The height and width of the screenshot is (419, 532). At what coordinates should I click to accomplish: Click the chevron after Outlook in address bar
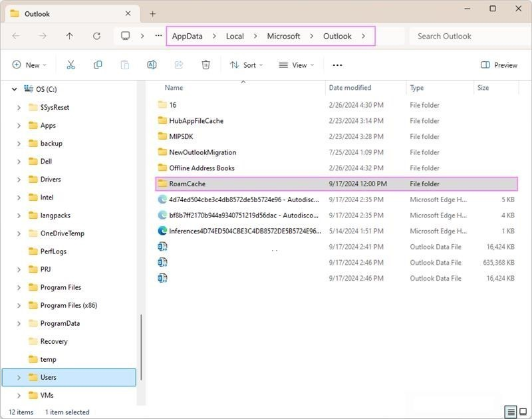[363, 36]
